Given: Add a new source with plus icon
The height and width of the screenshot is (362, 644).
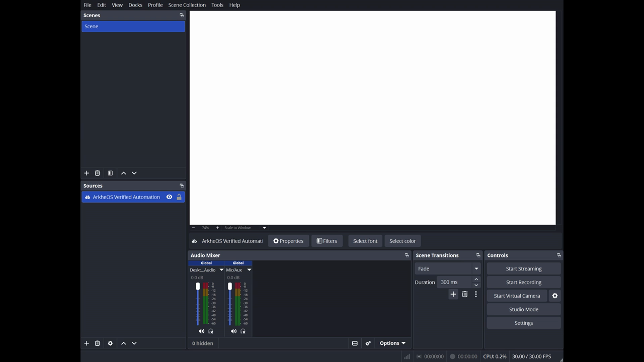Looking at the screenshot, I should [x=87, y=343].
